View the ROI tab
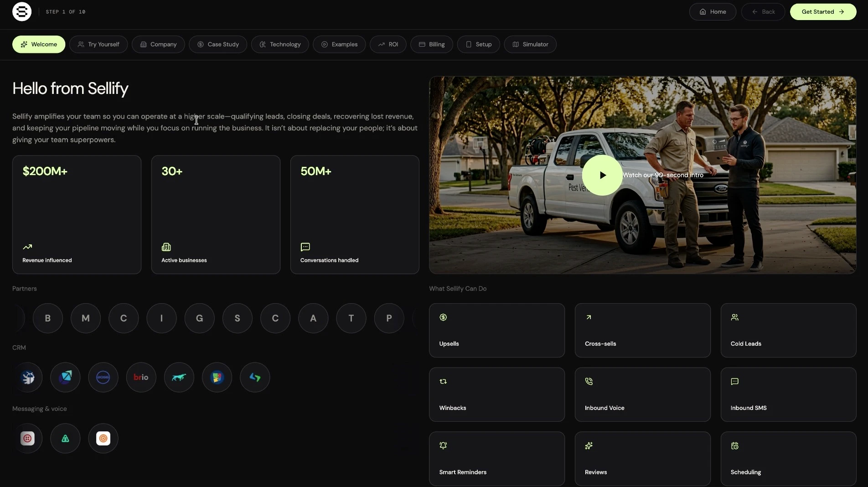 (x=388, y=44)
